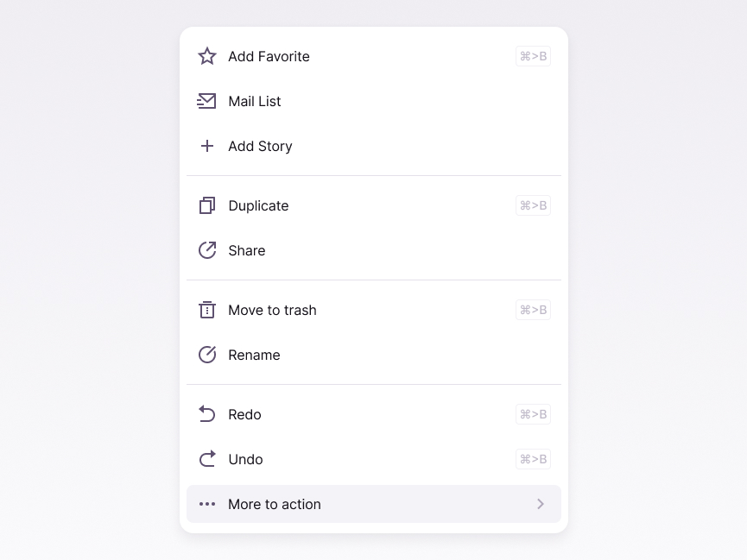Click the Move to trash shortcut badge
Viewport: 747px width, 560px height.
(x=533, y=310)
